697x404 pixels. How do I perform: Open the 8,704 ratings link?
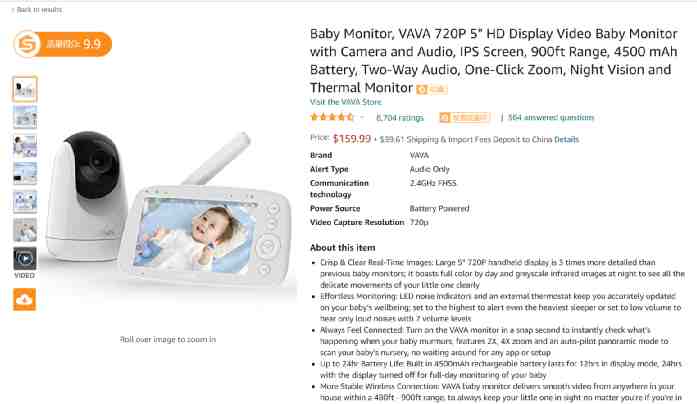click(400, 118)
